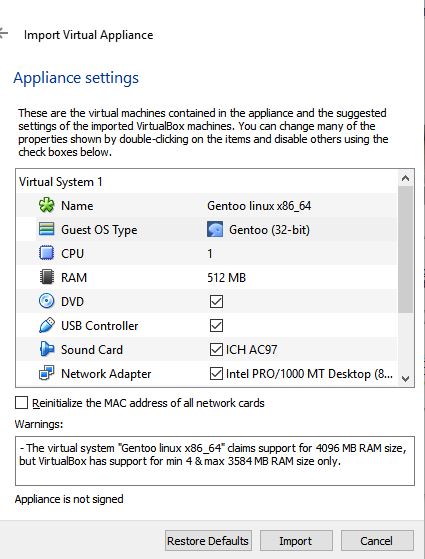Select the DVD label
The image size is (425, 559).
[x=72, y=302]
